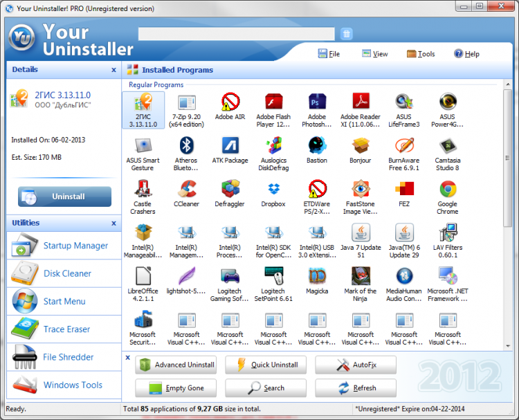
Task: Select LibreOffice 4.2.1.1 icon
Action: coord(143,276)
